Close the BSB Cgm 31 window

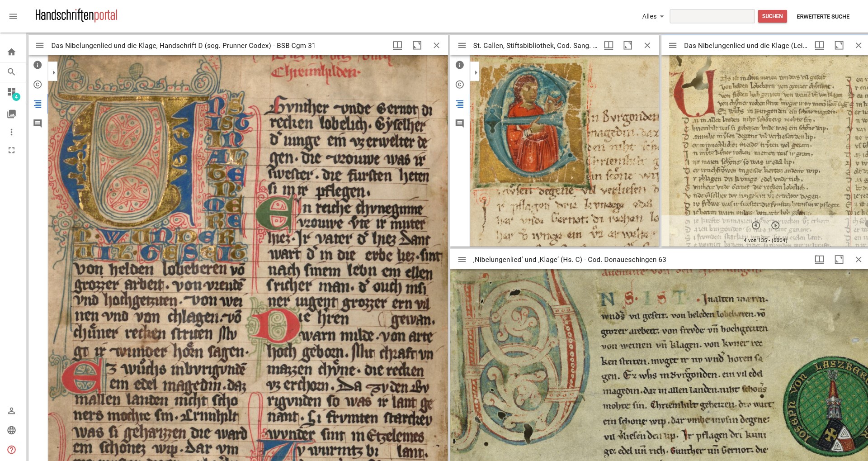pos(436,45)
